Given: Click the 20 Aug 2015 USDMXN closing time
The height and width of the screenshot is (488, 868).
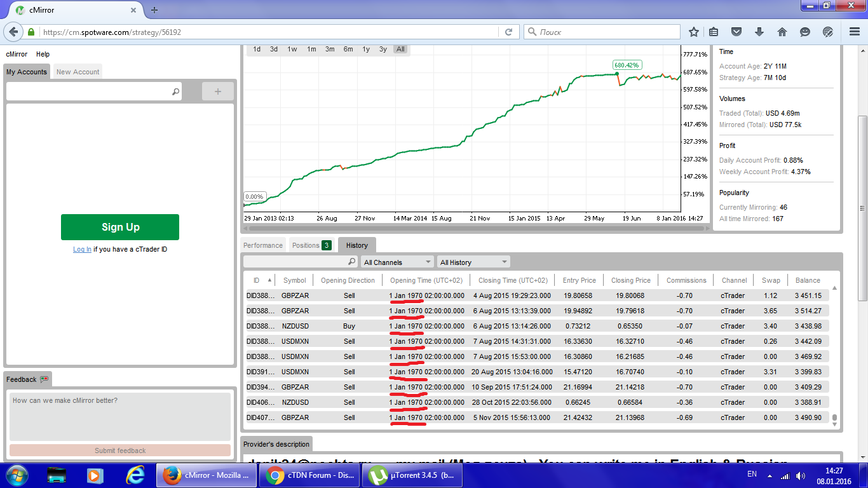Looking at the screenshot, I should tap(512, 372).
